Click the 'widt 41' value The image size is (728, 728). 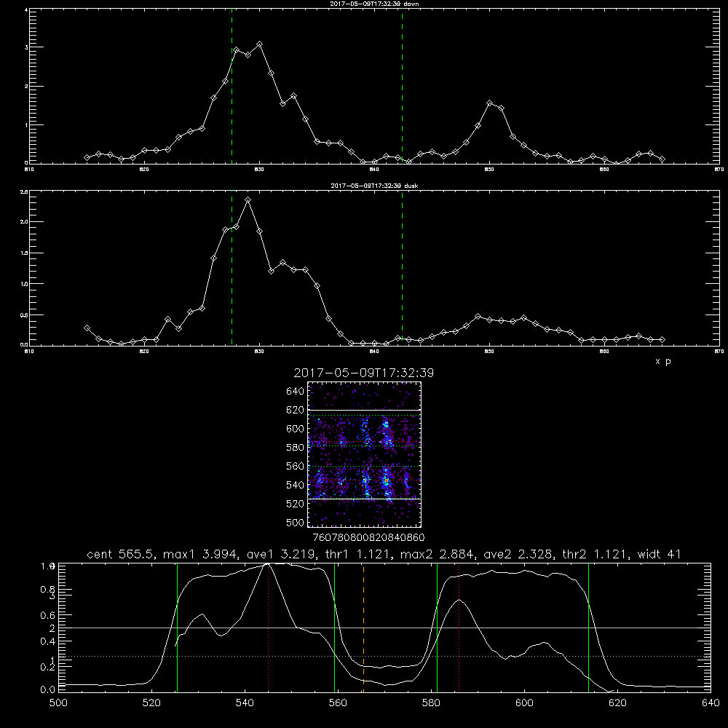coord(659,554)
